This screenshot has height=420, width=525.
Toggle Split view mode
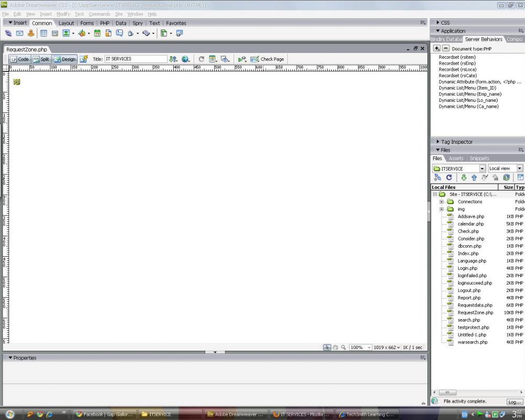pos(41,59)
